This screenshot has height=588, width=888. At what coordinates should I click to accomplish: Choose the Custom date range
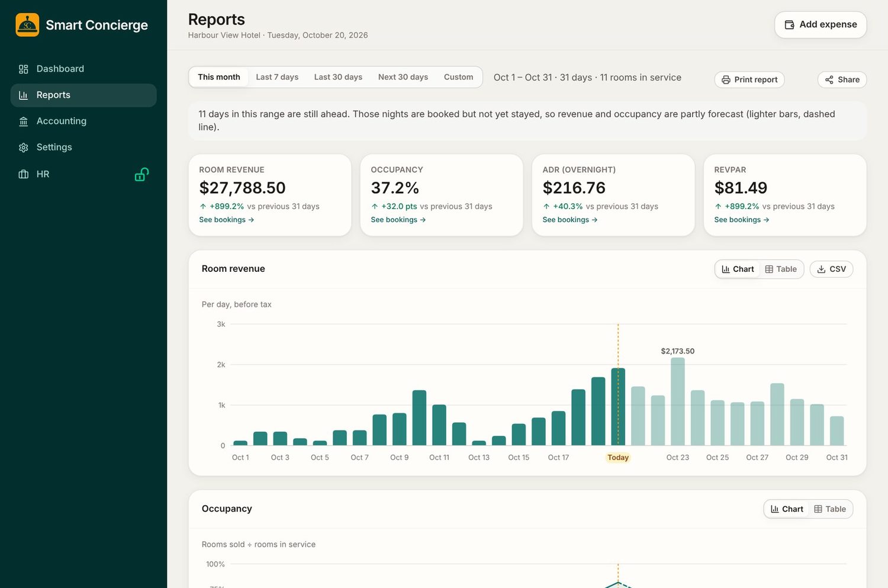459,77
